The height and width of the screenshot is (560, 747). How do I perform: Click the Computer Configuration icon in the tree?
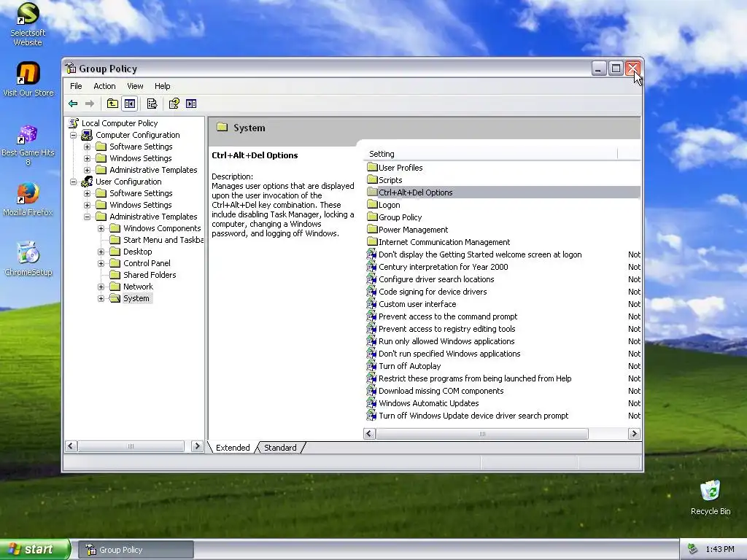pyautogui.click(x=88, y=135)
